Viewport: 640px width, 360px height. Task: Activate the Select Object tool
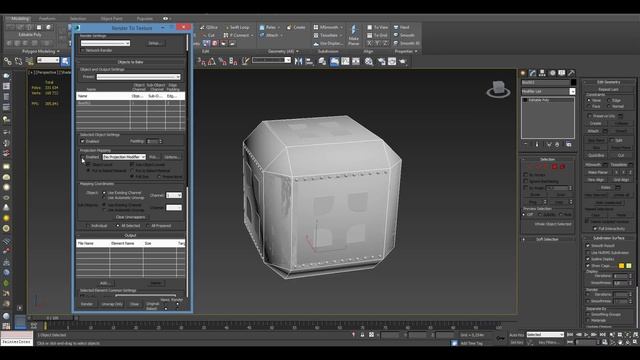coord(65,61)
